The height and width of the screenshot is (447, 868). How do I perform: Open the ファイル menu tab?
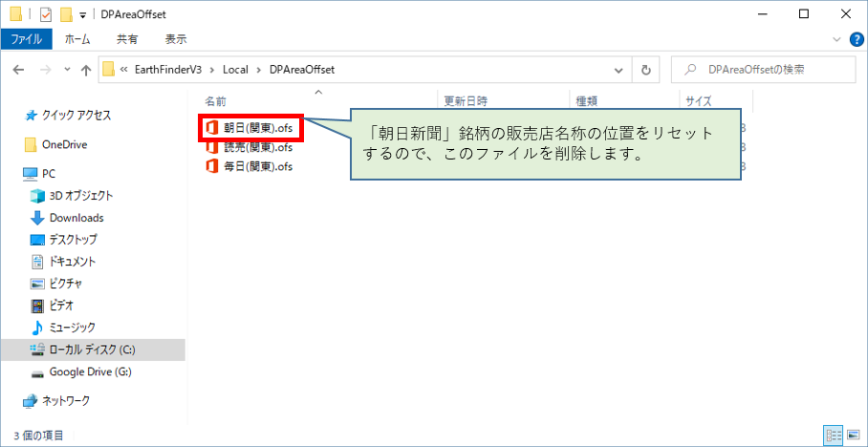(26, 39)
